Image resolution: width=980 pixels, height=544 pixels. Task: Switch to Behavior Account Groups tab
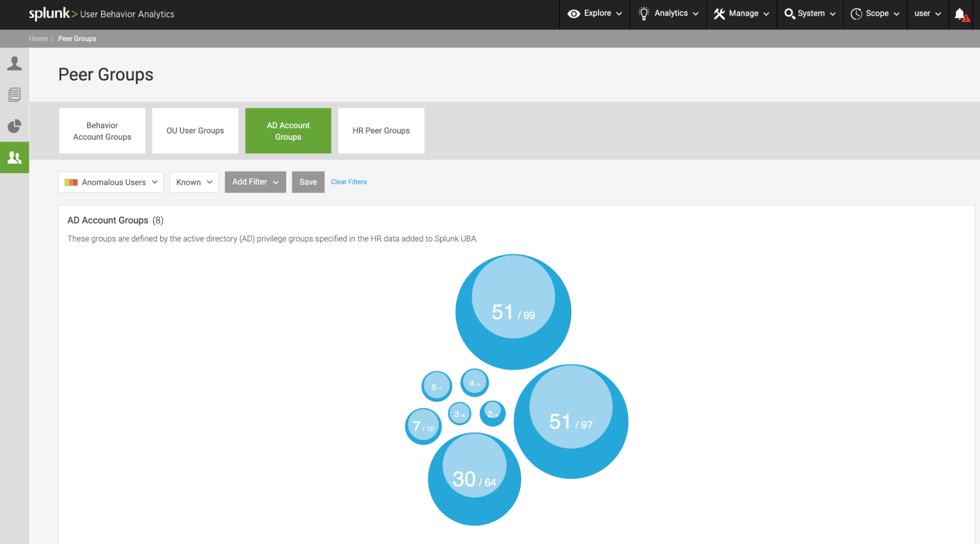(x=102, y=131)
